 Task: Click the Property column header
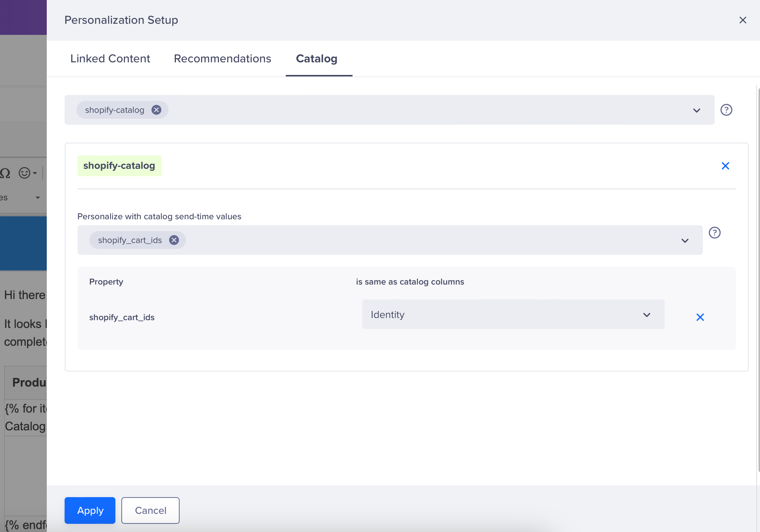pyautogui.click(x=106, y=282)
